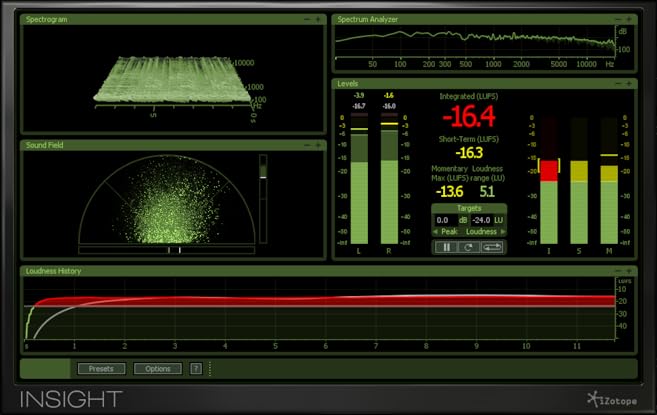Image resolution: width=657 pixels, height=415 pixels.
Task: Click left arrow beside Peak target
Action: (435, 231)
